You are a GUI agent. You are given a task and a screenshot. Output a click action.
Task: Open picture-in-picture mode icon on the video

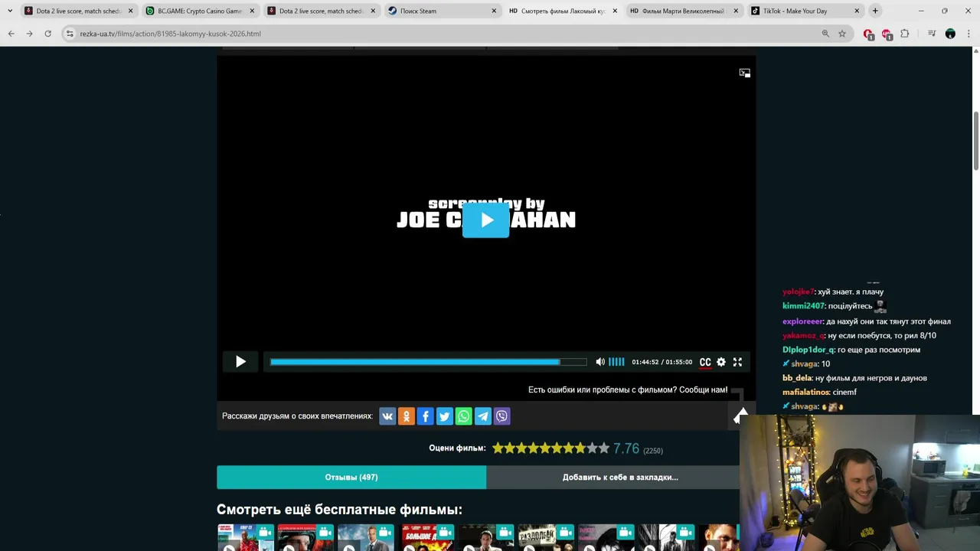[744, 73]
